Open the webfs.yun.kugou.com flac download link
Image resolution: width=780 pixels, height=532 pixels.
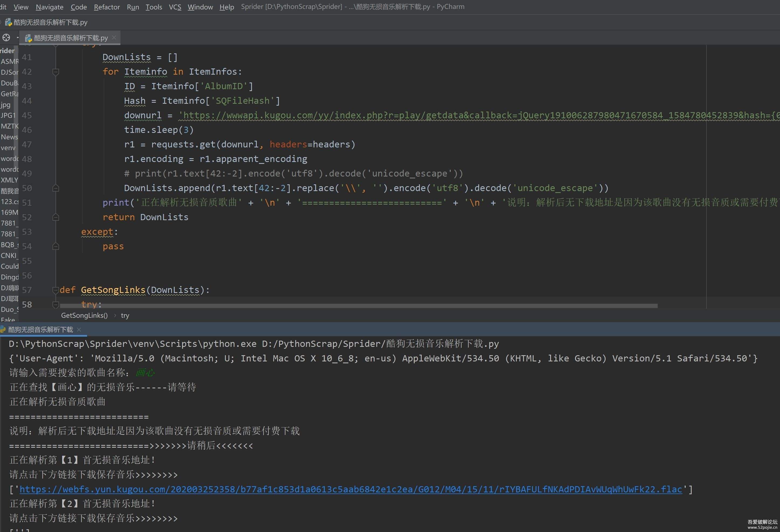[351, 489]
